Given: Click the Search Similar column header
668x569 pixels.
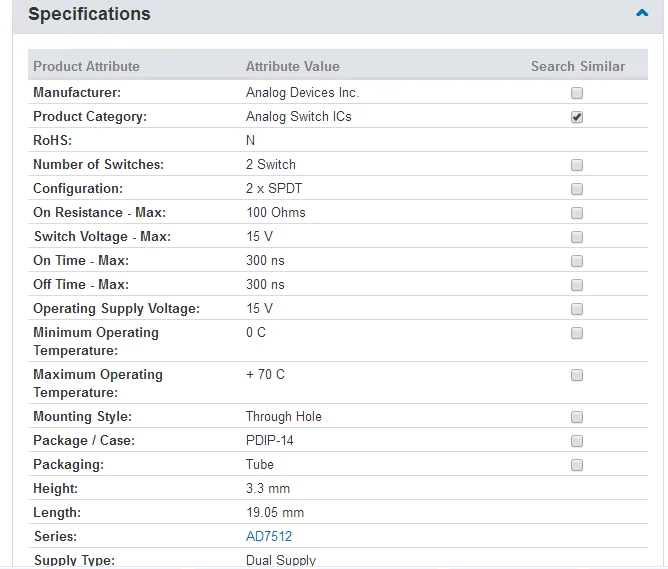Looking at the screenshot, I should coord(578,66).
